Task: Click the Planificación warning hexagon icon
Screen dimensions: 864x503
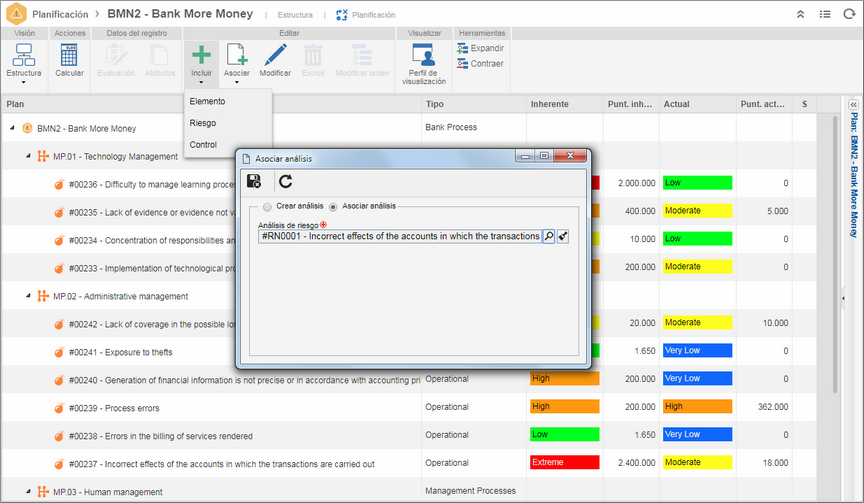Action: pyautogui.click(x=16, y=14)
